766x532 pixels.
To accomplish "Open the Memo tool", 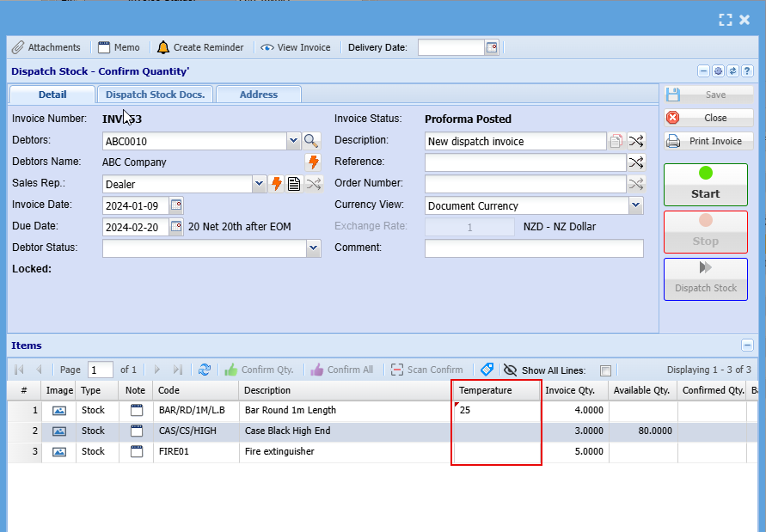I will pyautogui.click(x=104, y=48).
